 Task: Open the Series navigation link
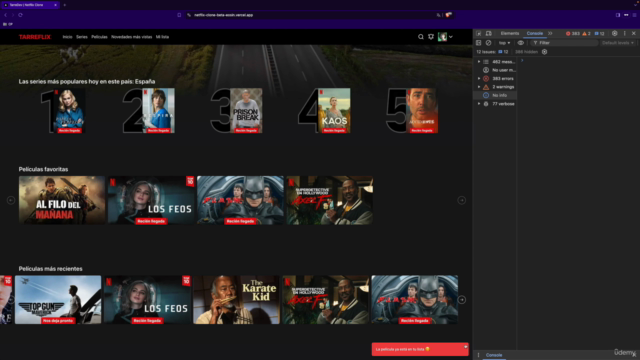[x=82, y=37]
